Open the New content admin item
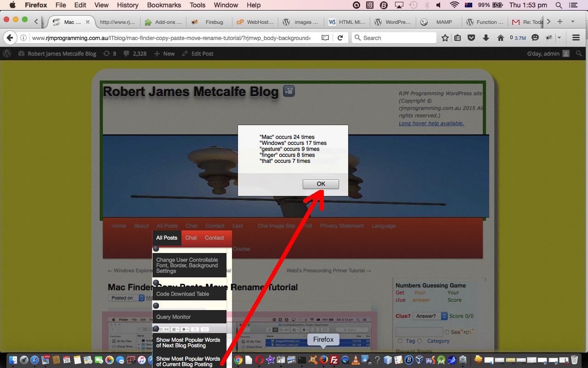588x368 pixels. click(164, 53)
